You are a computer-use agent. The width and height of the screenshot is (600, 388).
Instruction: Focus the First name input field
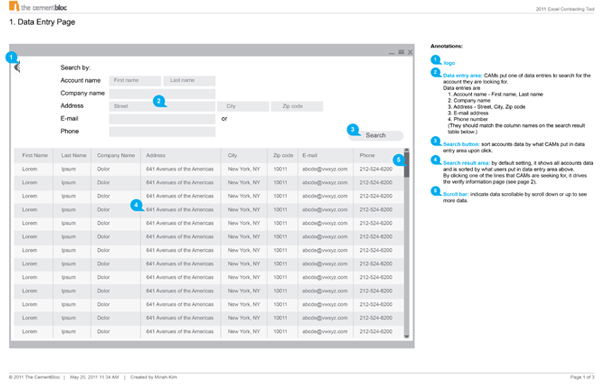tap(135, 80)
